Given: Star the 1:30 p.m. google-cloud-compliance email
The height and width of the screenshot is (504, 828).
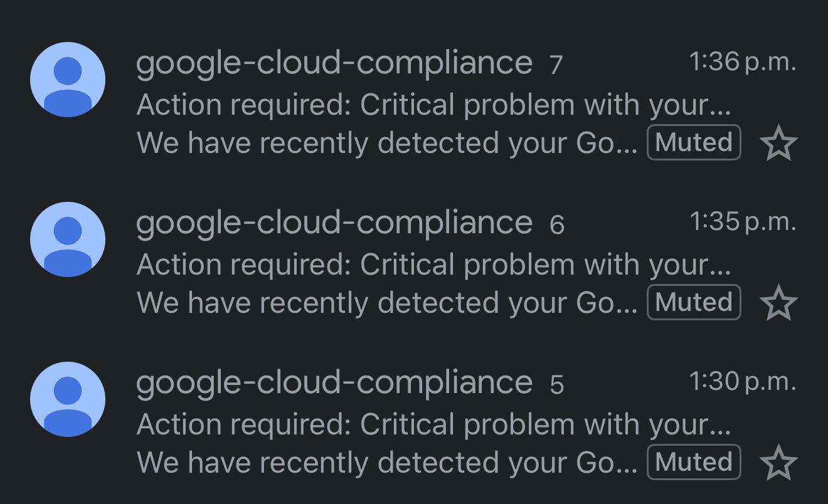Looking at the screenshot, I should 778,463.
